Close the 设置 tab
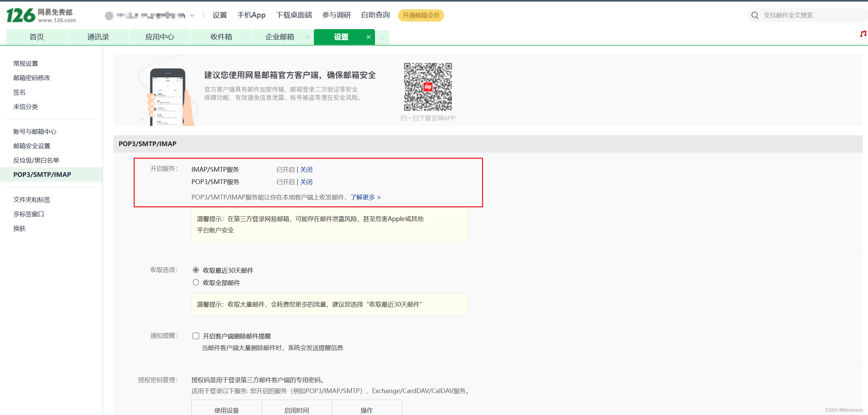The height and width of the screenshot is (415, 868). coord(369,37)
